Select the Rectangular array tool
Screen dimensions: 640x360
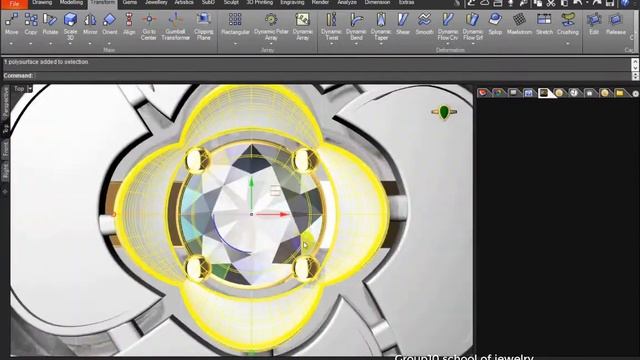[235, 24]
